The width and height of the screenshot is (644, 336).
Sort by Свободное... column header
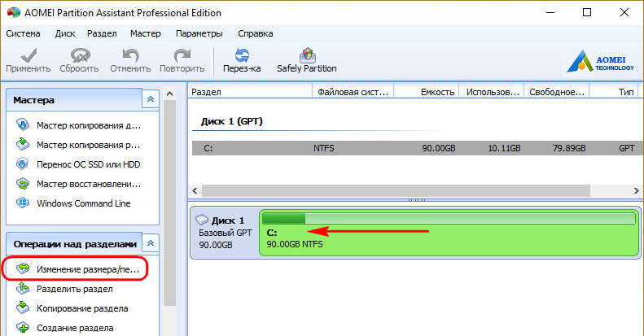557,92
